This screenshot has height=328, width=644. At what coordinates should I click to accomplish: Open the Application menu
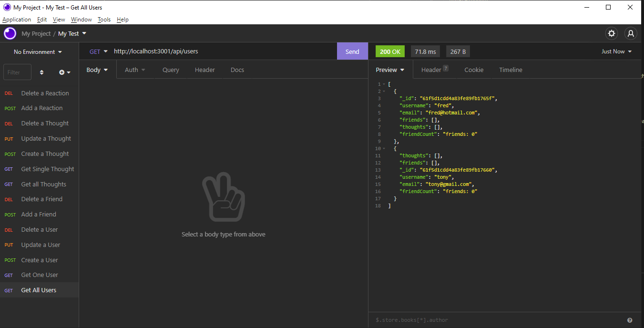[17, 20]
